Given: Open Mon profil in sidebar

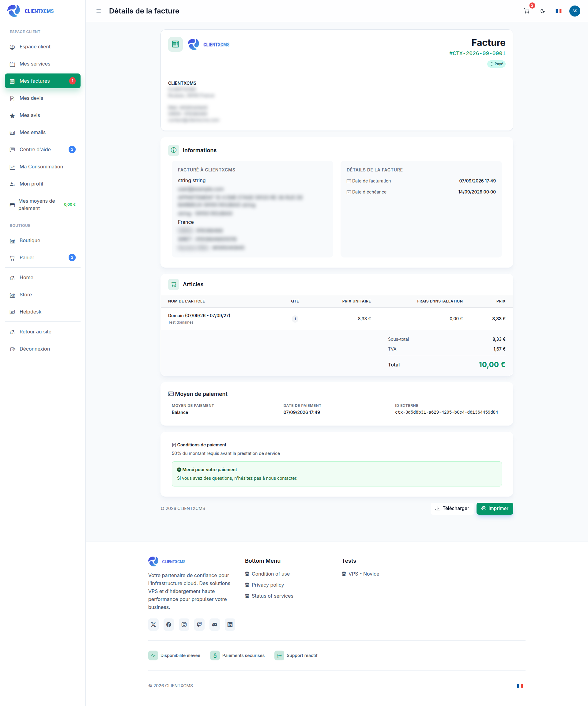Looking at the screenshot, I should coord(43,184).
